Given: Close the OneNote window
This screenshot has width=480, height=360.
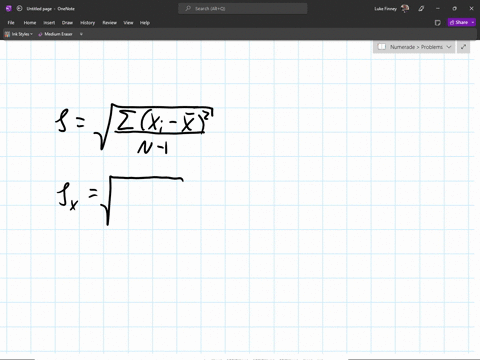Looking at the screenshot, I should coord(471,9).
